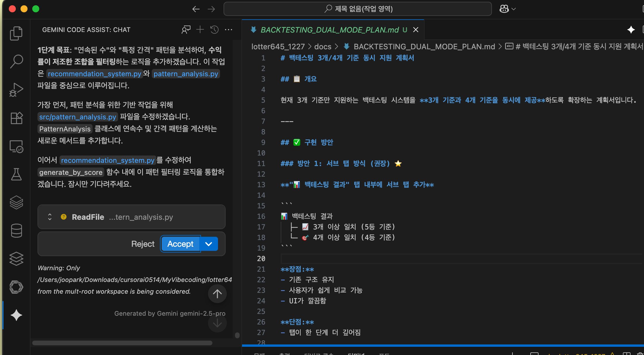Open chat history clock icon
The width and height of the screenshot is (644, 355).
214,30
